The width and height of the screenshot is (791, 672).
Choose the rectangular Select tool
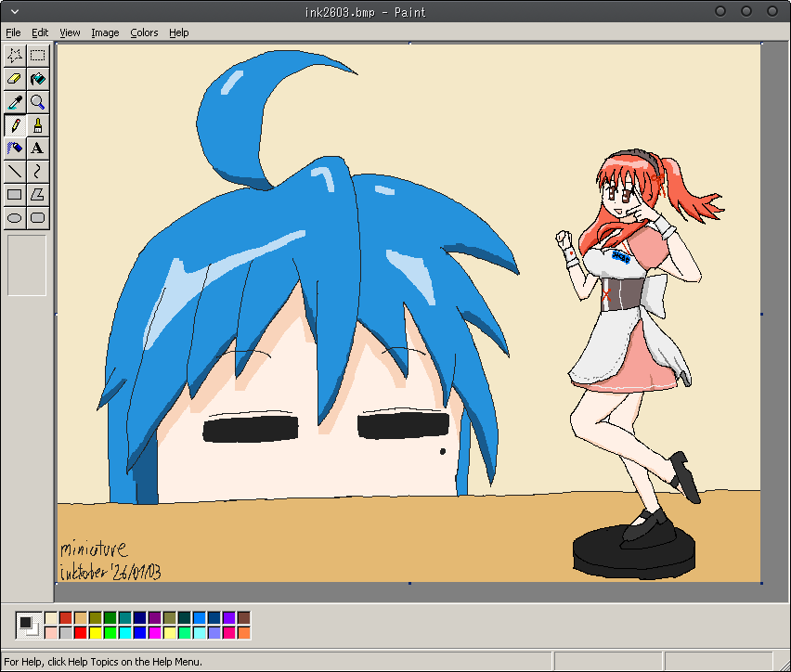point(38,56)
